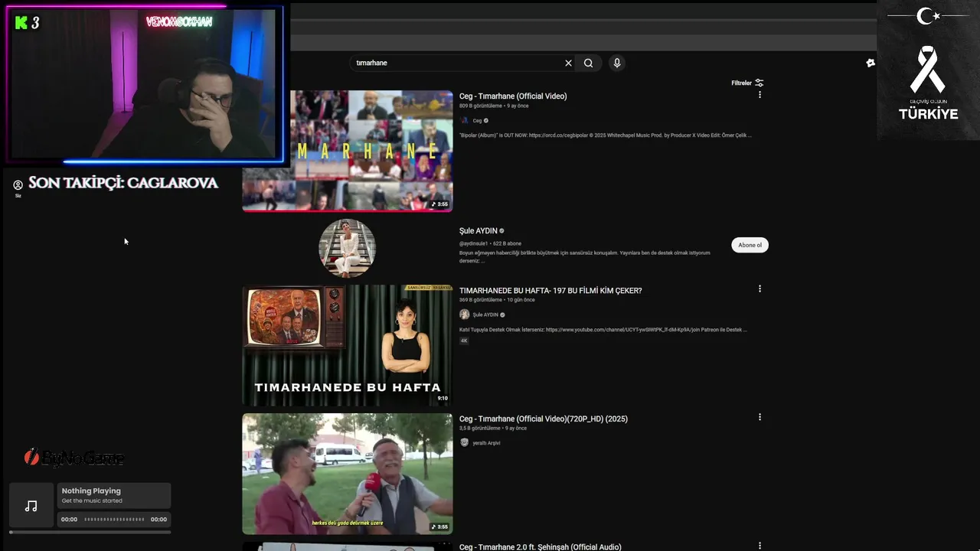Play the TIMARHANEDE BU HAFTA thumbnail
Viewport: 980px width, 551px height.
pyautogui.click(x=347, y=345)
